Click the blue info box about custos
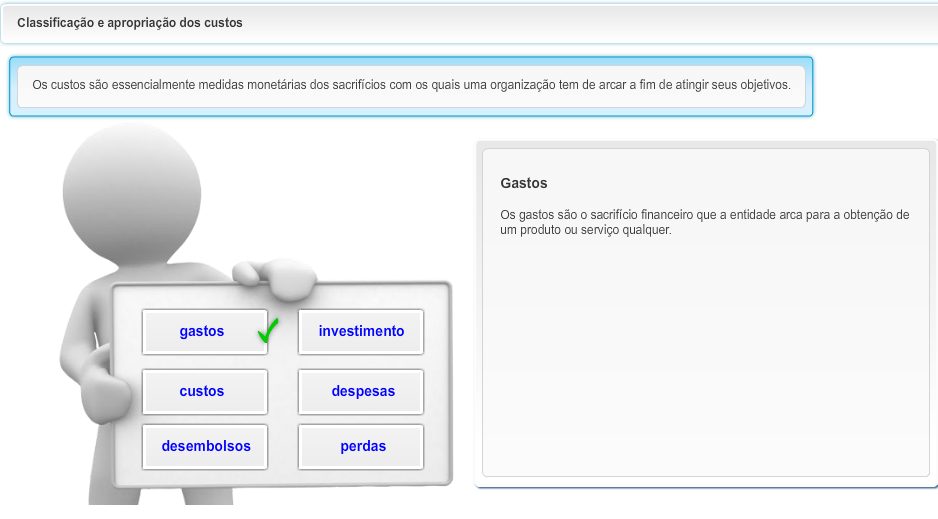 tap(410, 86)
